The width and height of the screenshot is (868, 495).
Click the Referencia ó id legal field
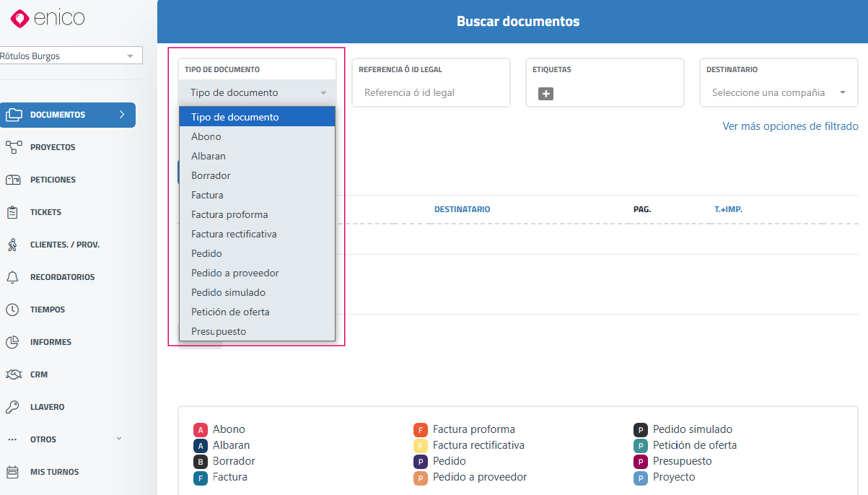(430, 92)
